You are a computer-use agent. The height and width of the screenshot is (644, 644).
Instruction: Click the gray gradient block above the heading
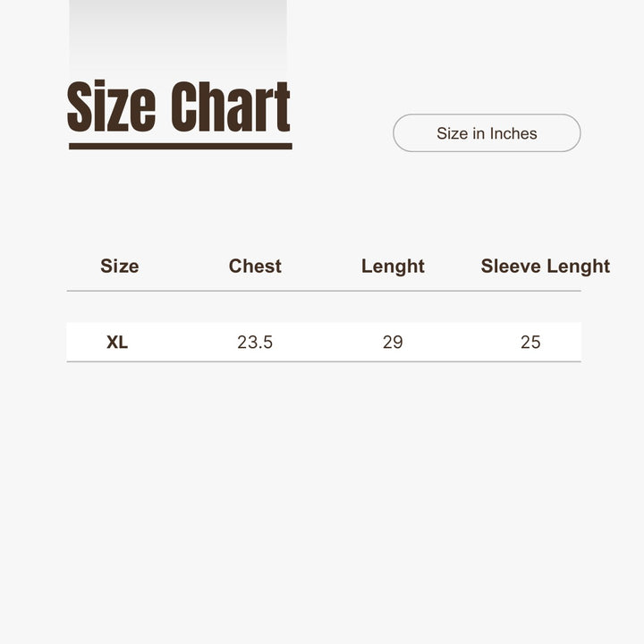click(x=178, y=36)
